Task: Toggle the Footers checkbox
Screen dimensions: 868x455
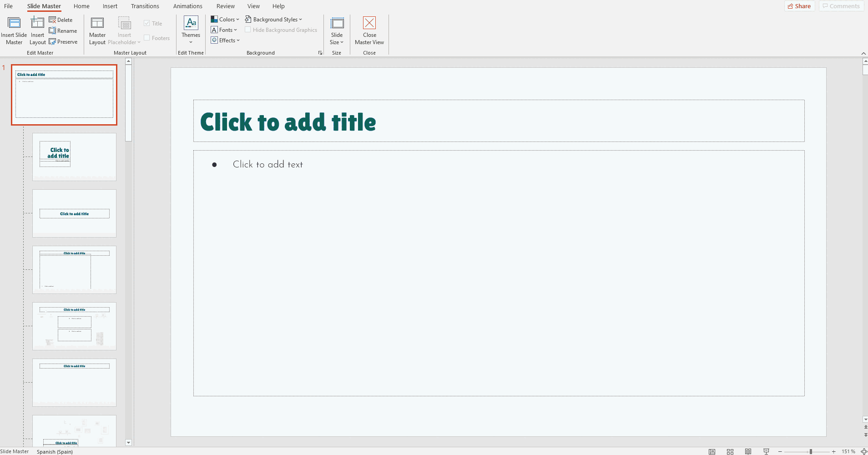Action: 147,38
